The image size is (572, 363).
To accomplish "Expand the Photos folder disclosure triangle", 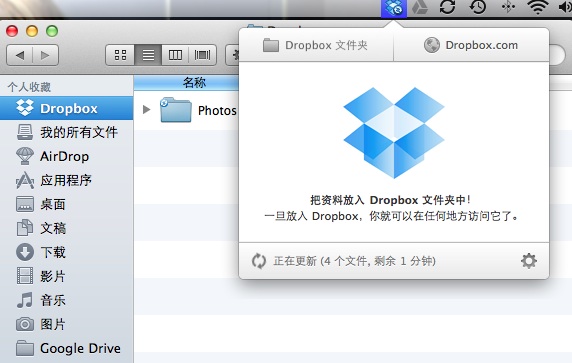I will click(x=147, y=109).
